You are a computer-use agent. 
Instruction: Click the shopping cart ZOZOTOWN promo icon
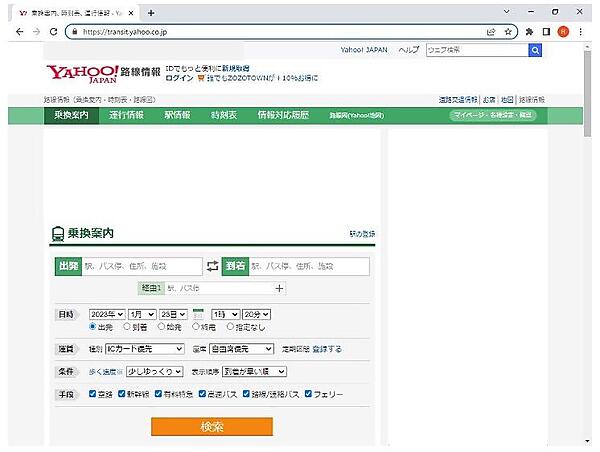pos(201,78)
